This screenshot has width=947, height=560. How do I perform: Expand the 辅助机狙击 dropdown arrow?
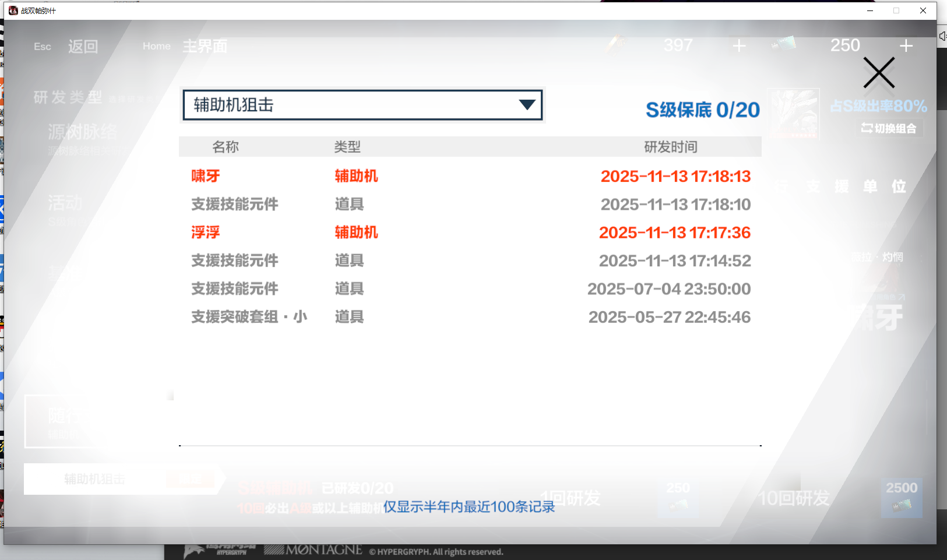point(527,105)
